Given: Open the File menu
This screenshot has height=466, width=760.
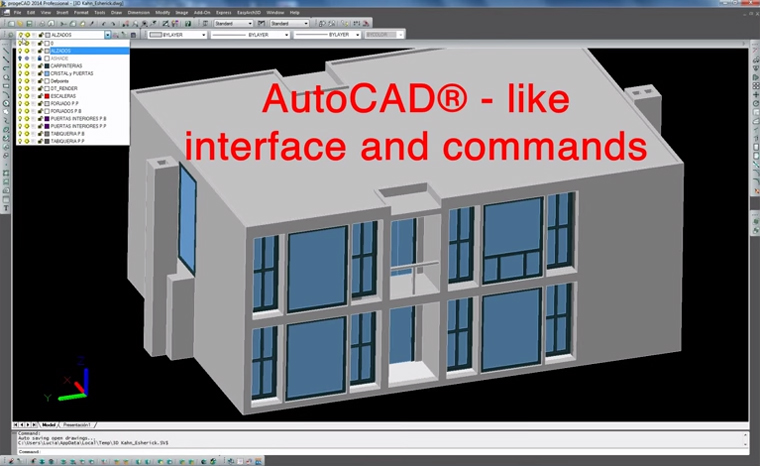Looking at the screenshot, I should (x=17, y=12).
